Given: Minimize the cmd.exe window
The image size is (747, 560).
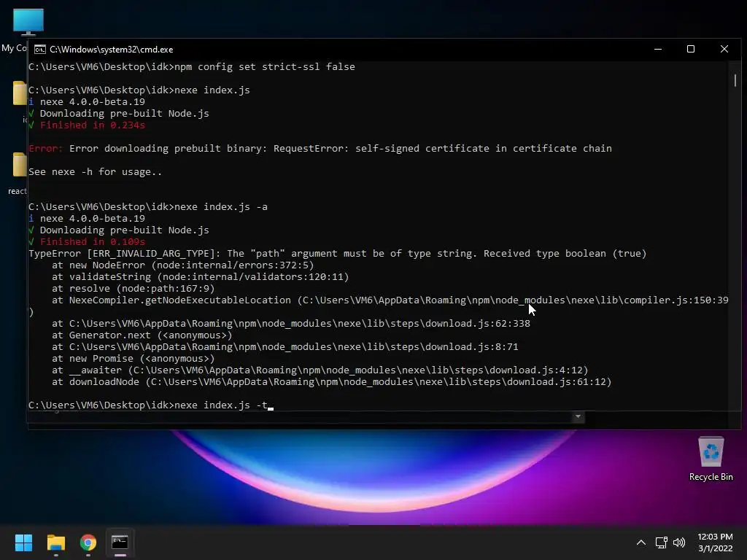Looking at the screenshot, I should point(658,49).
